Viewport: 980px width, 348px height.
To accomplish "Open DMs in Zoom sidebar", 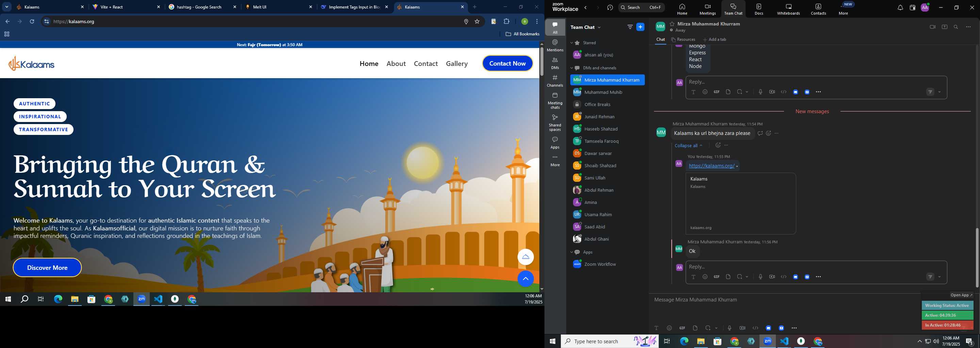I will click(x=555, y=63).
